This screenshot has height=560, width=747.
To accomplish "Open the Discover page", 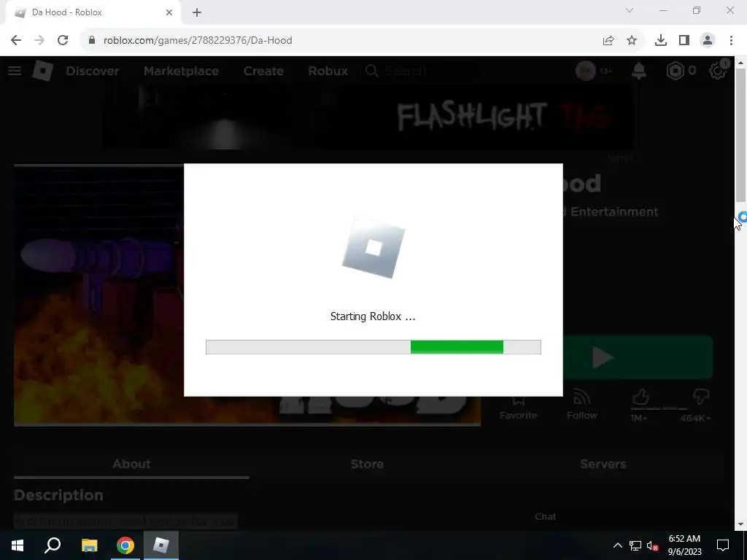I will (x=93, y=71).
